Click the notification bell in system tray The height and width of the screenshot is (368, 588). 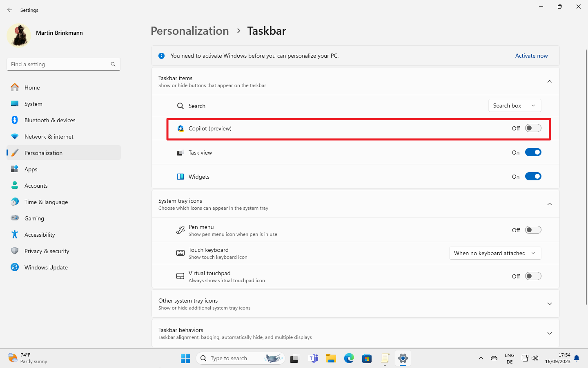tap(577, 359)
